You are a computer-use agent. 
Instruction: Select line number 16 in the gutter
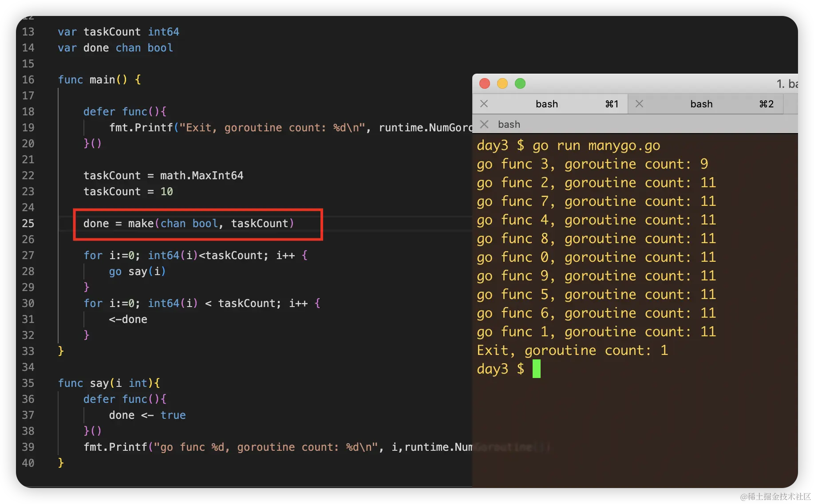click(x=28, y=79)
